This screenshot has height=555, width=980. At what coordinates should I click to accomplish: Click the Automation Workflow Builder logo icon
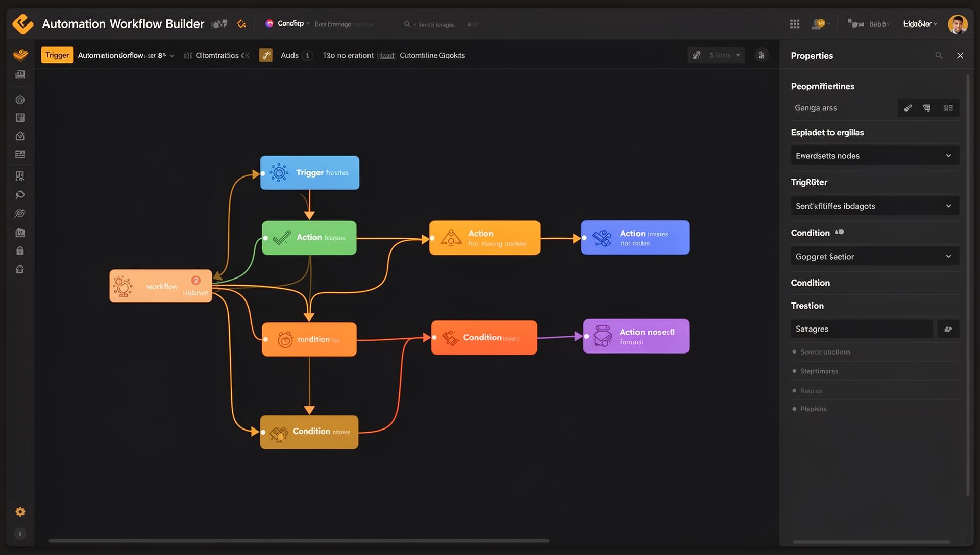22,23
